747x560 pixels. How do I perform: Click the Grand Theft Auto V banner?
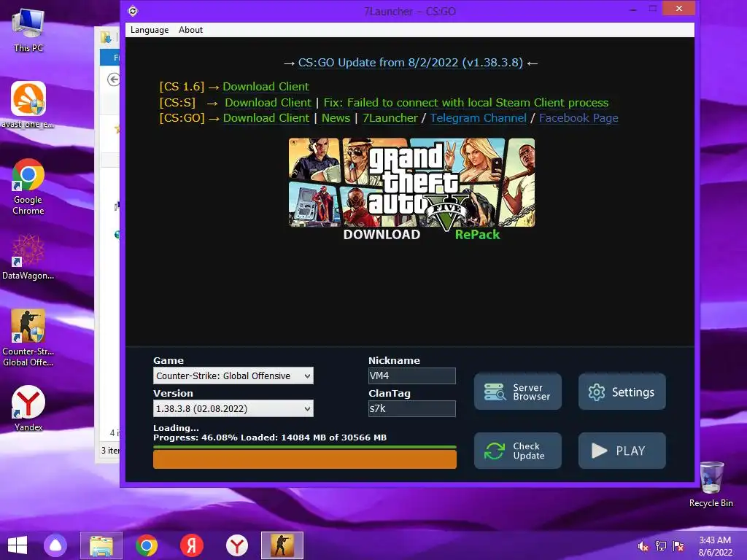coord(411,182)
